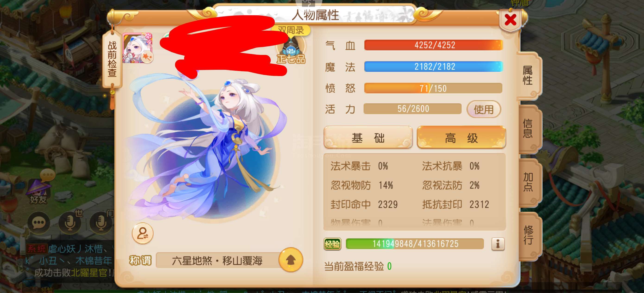Viewport: 644px width, 293px height.
Task: Click the green 经验 badge
Action: tap(332, 244)
